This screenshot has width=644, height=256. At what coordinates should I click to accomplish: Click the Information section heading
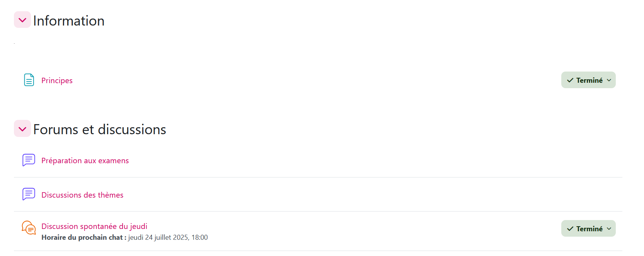point(69,21)
